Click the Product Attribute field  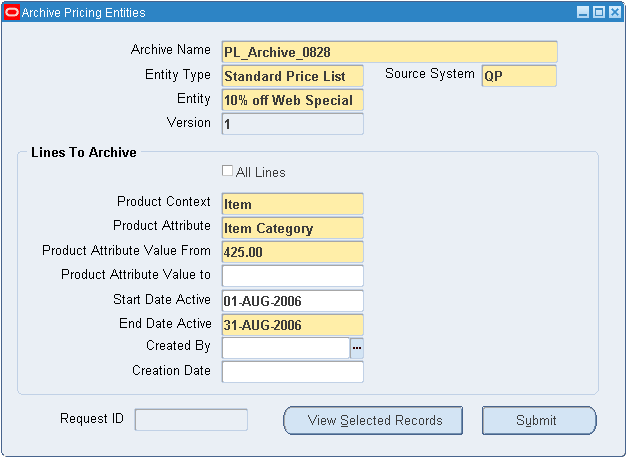pyautogui.click(x=292, y=228)
